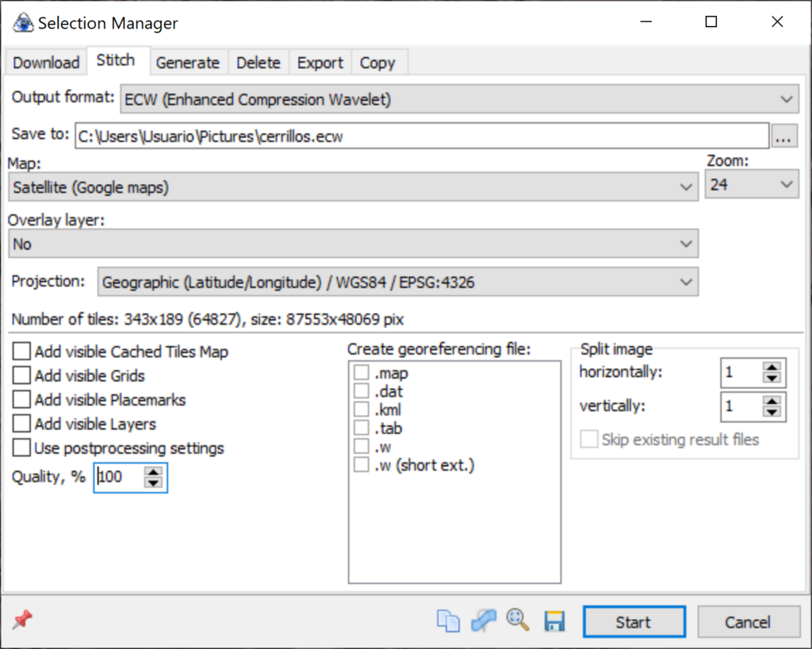
Task: Open the Copy tab
Action: point(377,63)
